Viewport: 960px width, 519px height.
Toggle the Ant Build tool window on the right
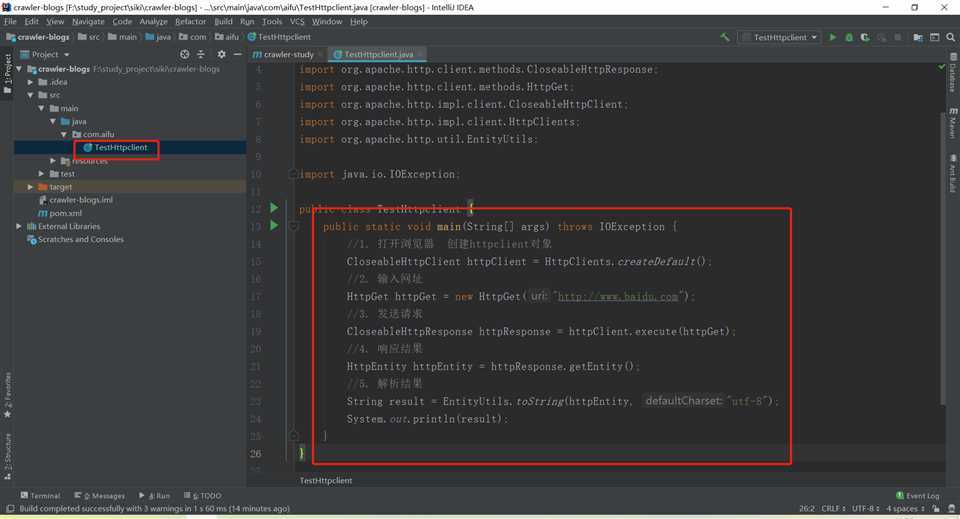[953, 174]
